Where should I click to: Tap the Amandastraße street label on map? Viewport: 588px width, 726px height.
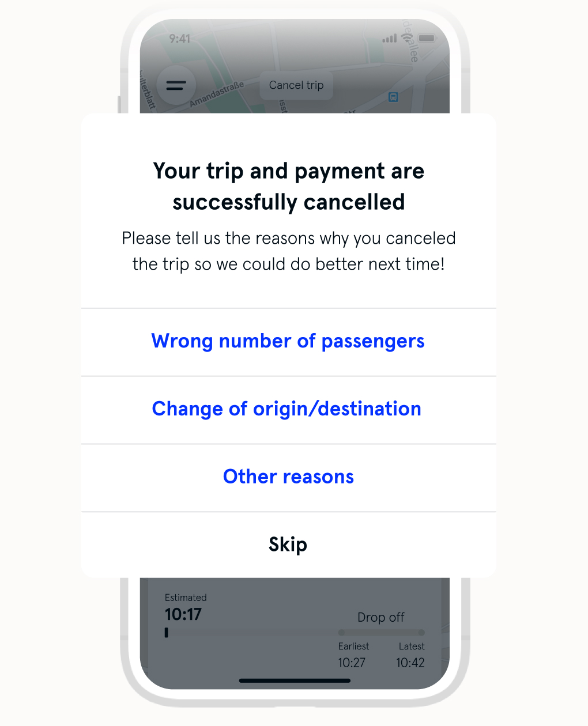pos(217,94)
